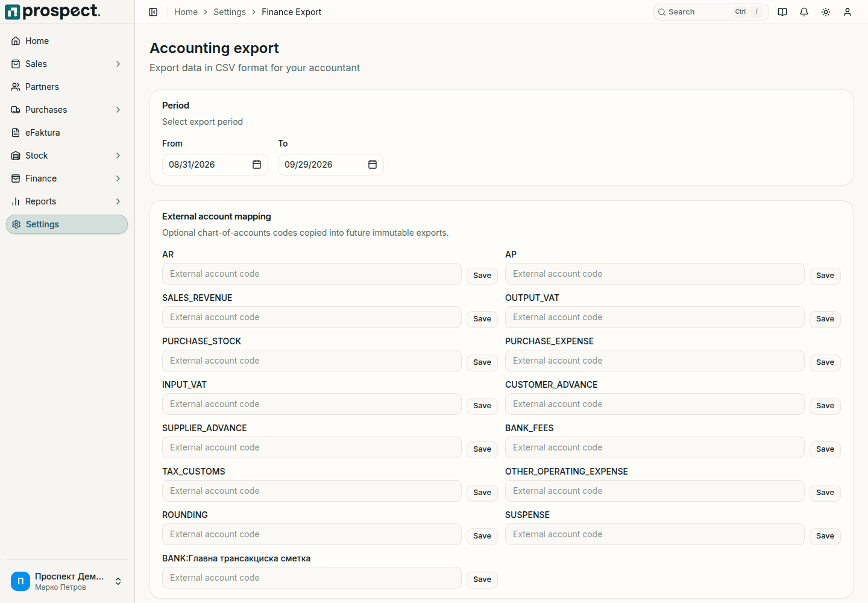Screen dimensions: 868x603
Task: Click the From date field
Action: (x=215, y=165)
